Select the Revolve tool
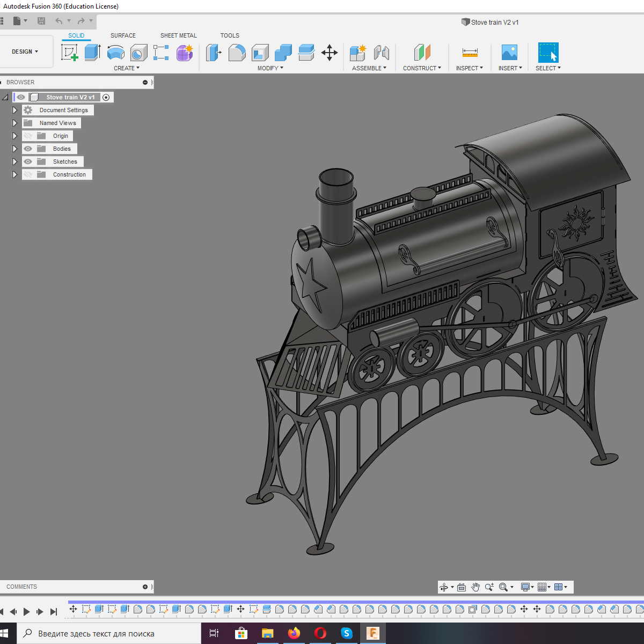The image size is (644, 644). click(115, 53)
